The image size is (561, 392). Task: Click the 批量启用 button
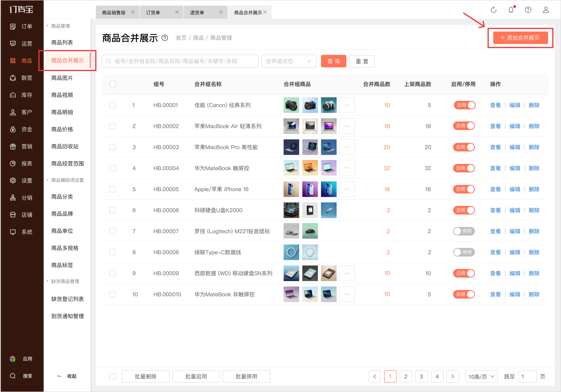click(196, 376)
